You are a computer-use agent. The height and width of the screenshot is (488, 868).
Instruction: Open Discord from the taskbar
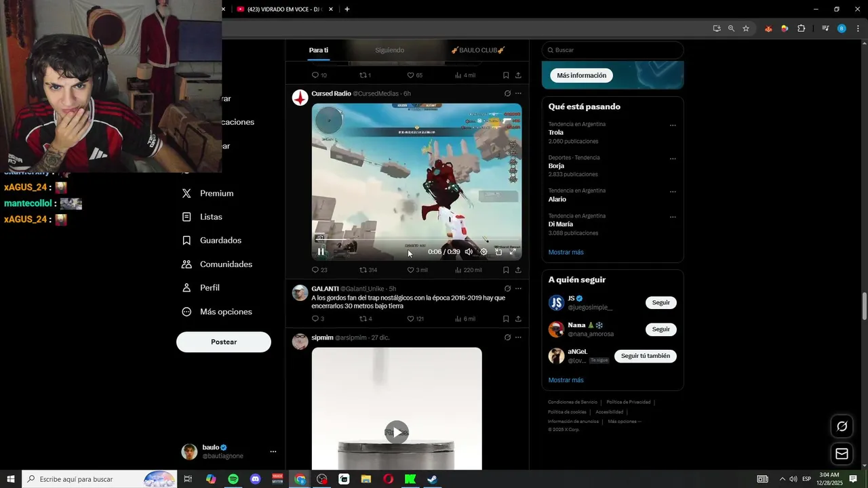click(256, 479)
